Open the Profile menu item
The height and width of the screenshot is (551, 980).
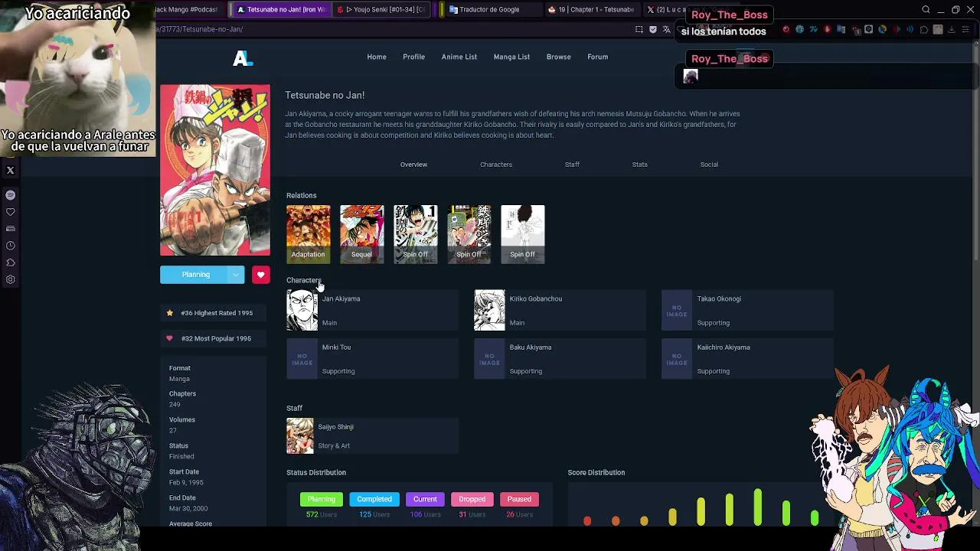(413, 57)
